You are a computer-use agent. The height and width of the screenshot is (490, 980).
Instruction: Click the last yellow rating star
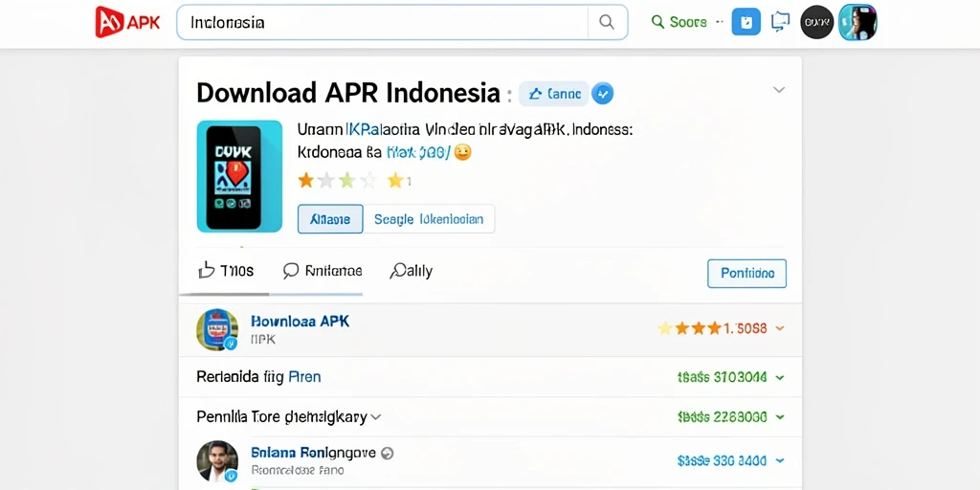[395, 181]
